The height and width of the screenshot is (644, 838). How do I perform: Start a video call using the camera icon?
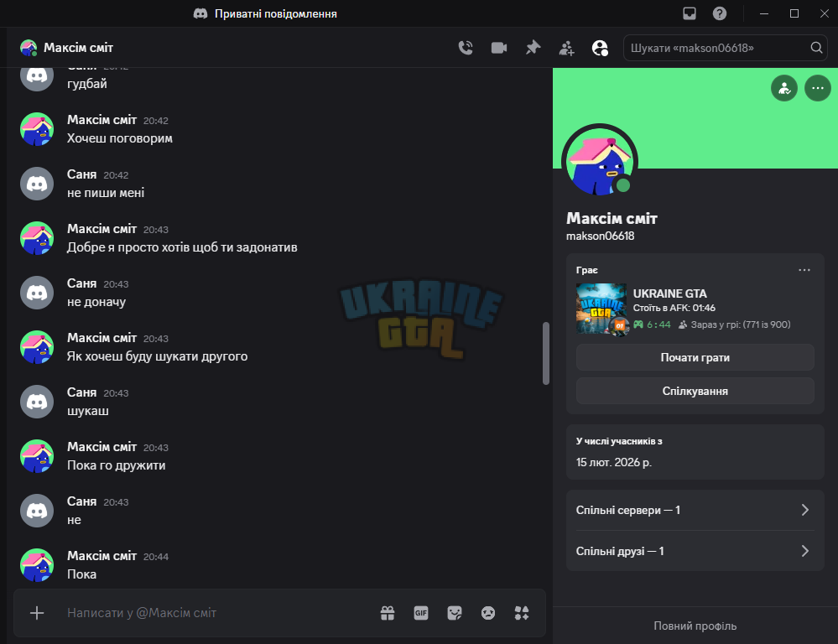(498, 48)
